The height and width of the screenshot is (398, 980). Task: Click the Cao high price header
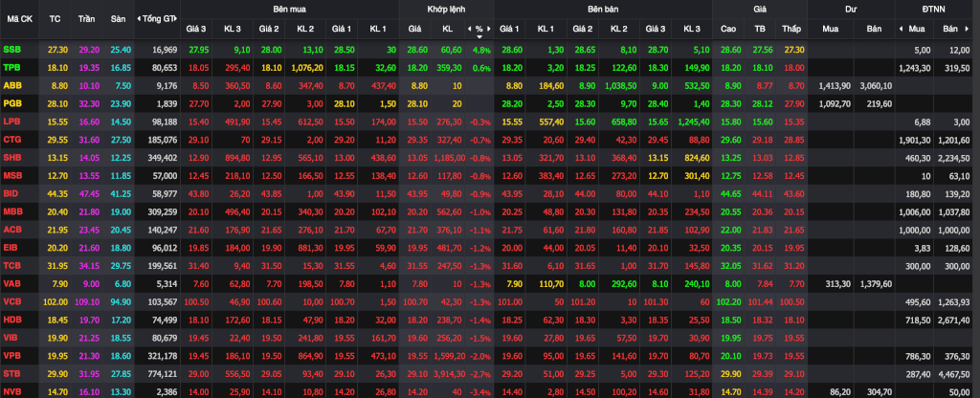tap(728, 29)
